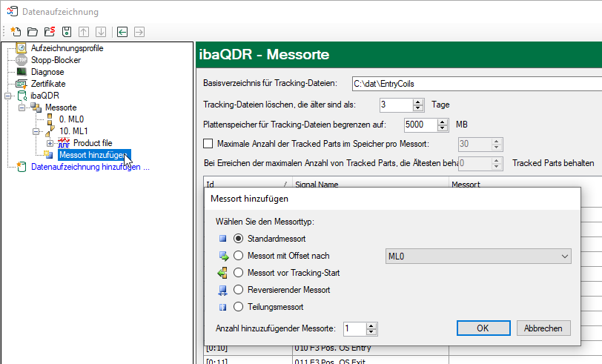Click the ibaQDR database icon
This screenshot has width=602, height=364.
[22, 96]
